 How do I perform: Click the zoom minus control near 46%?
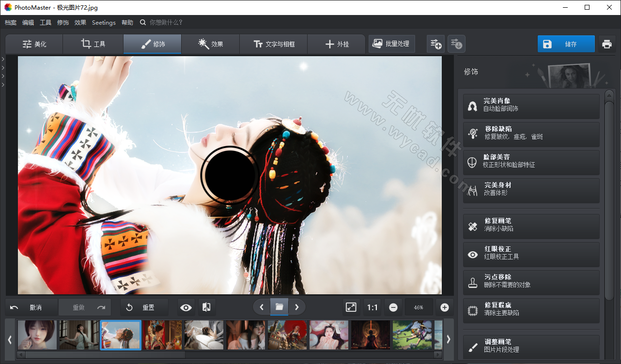pos(393,307)
